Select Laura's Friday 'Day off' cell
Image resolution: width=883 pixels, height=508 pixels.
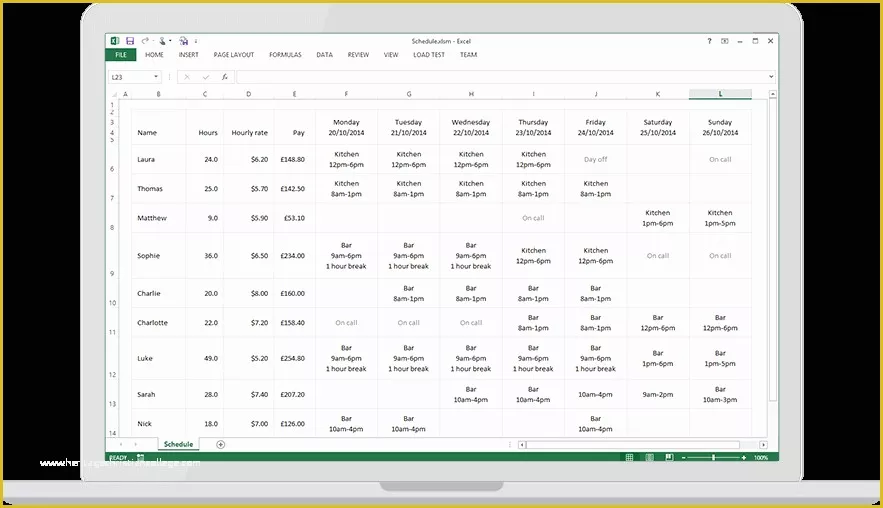(595, 159)
